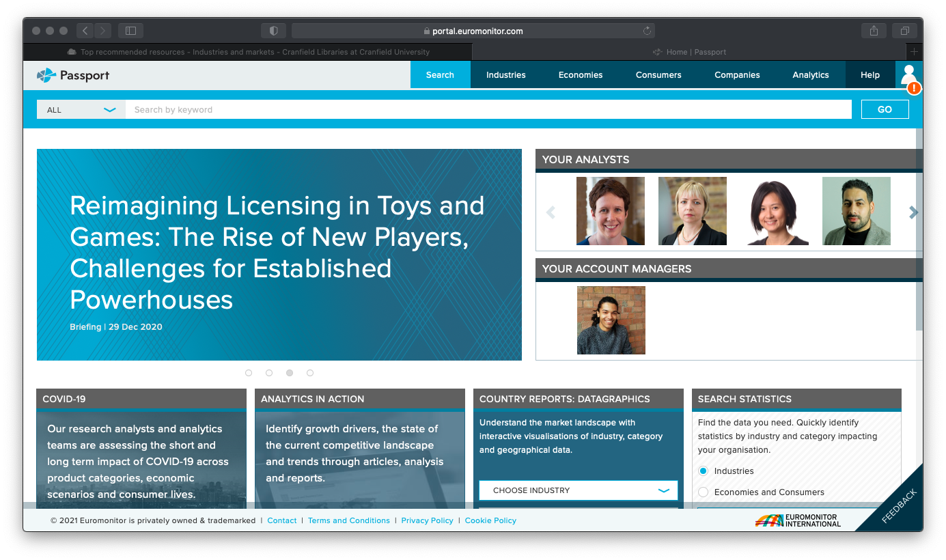
Task: Click the Search by keyword field
Action: [488, 110]
